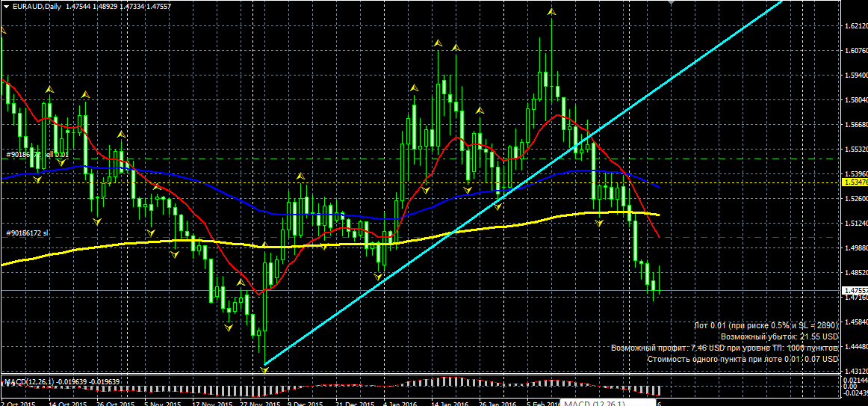Click the 1.5940 price axis label
The image size is (868, 406).
coord(856,76)
